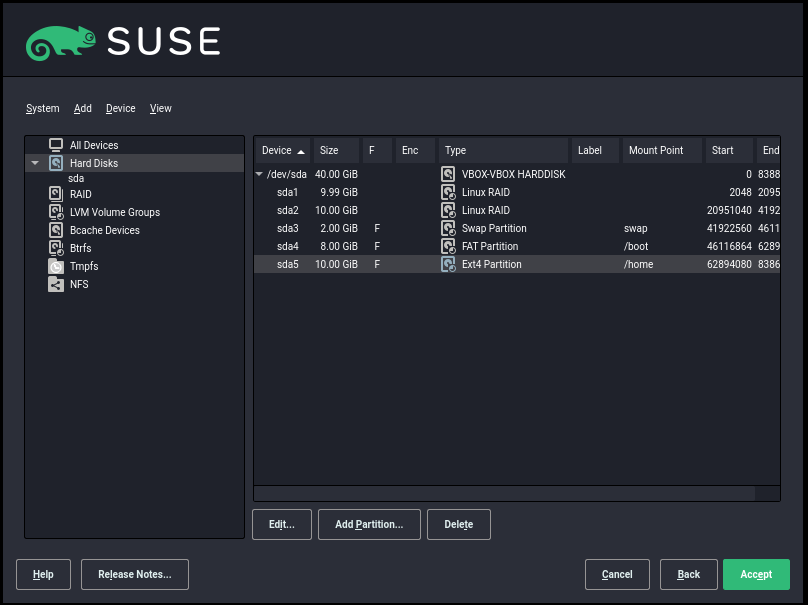Viewport: 808px width, 605px height.
Task: Click the Delete button
Action: (x=458, y=524)
